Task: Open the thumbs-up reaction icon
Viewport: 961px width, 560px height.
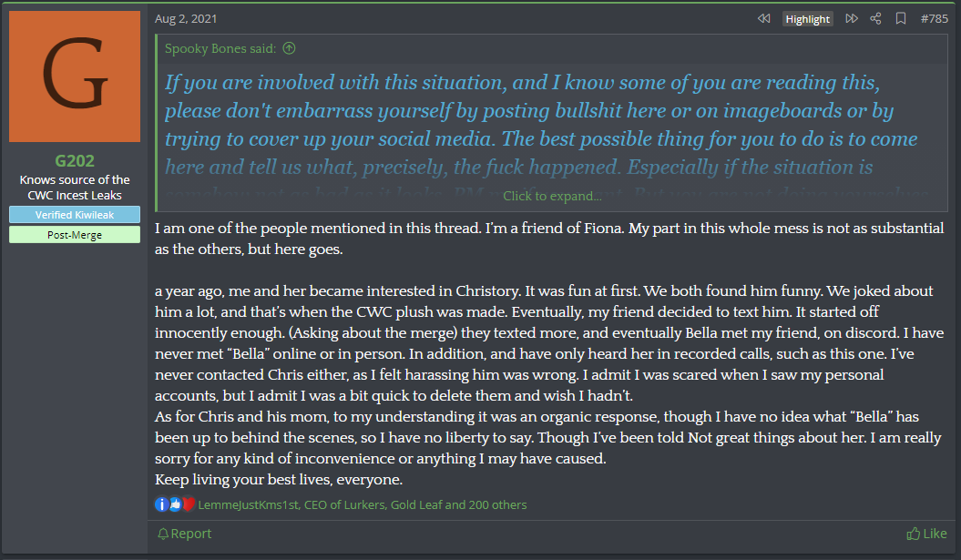Action: pyautogui.click(x=175, y=504)
